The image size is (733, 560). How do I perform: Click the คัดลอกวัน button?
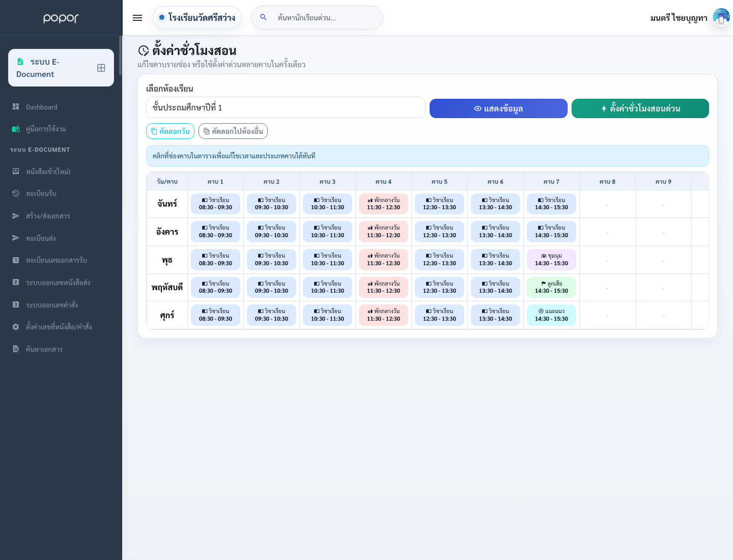coord(170,131)
